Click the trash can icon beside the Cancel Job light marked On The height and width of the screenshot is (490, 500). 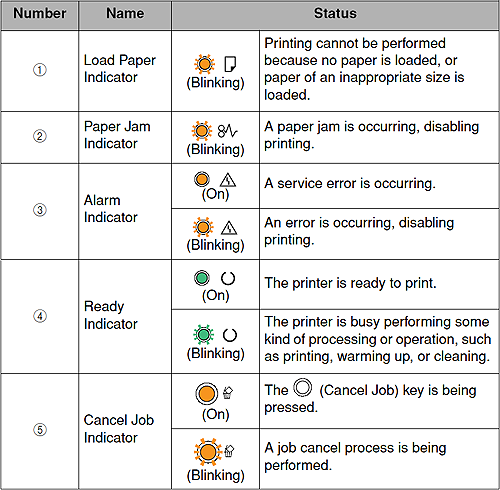click(228, 393)
